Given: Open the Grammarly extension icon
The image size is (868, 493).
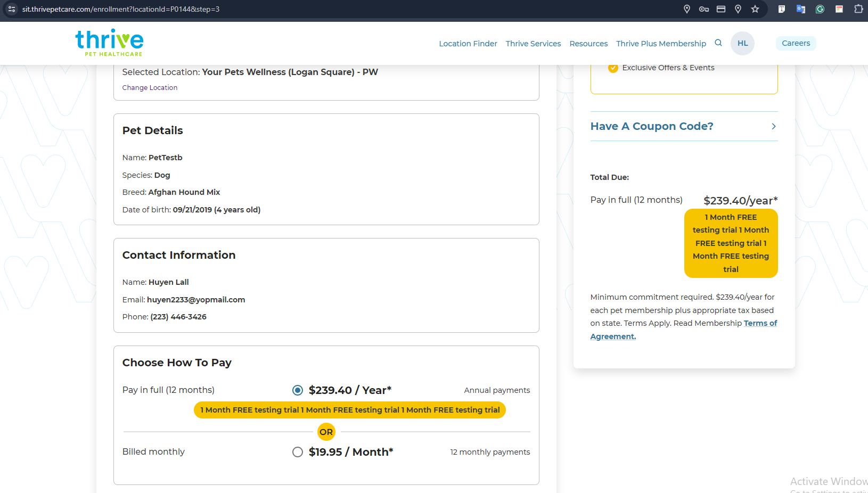Looking at the screenshot, I should 820,9.
